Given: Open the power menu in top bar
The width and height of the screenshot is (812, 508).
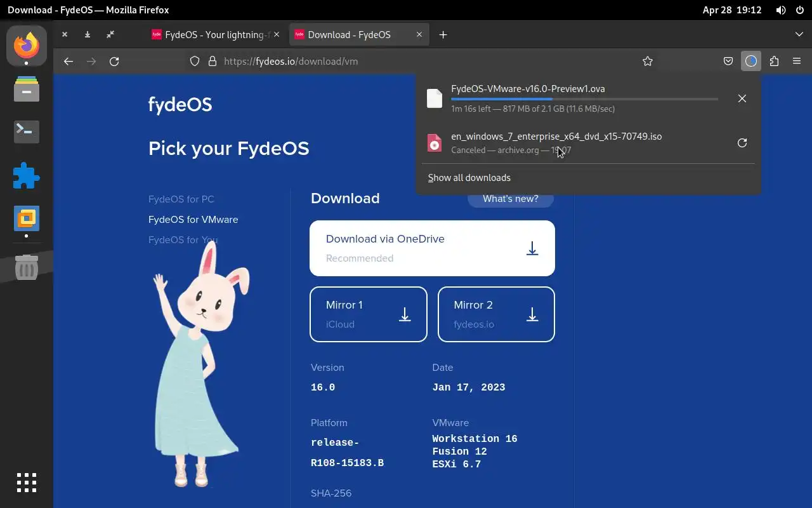Looking at the screenshot, I should coord(799,10).
